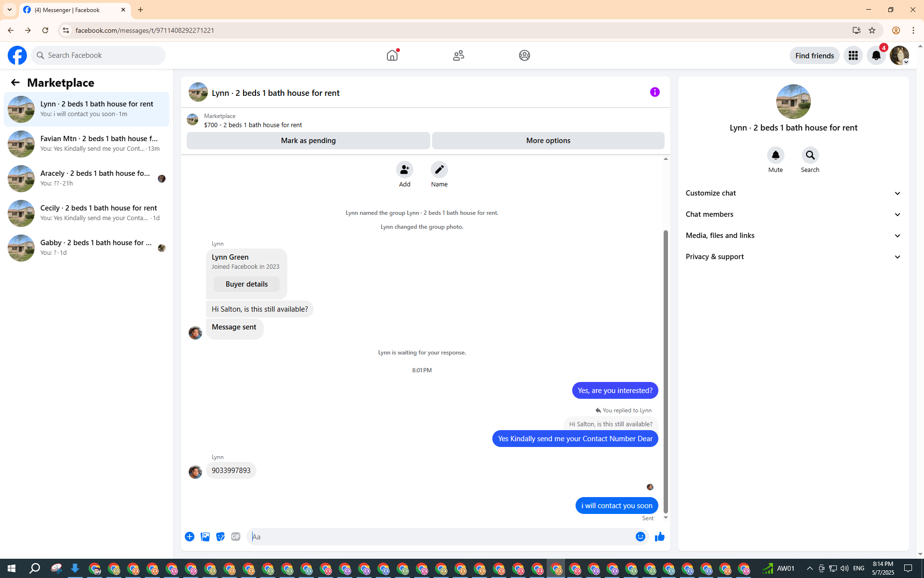Send a thumbs-up like
924x578 pixels.
pyautogui.click(x=659, y=537)
